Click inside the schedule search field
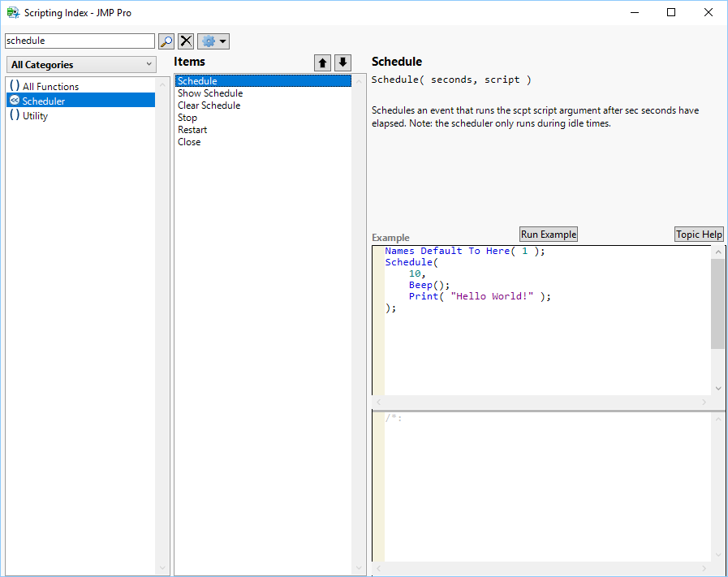 pyautogui.click(x=79, y=41)
